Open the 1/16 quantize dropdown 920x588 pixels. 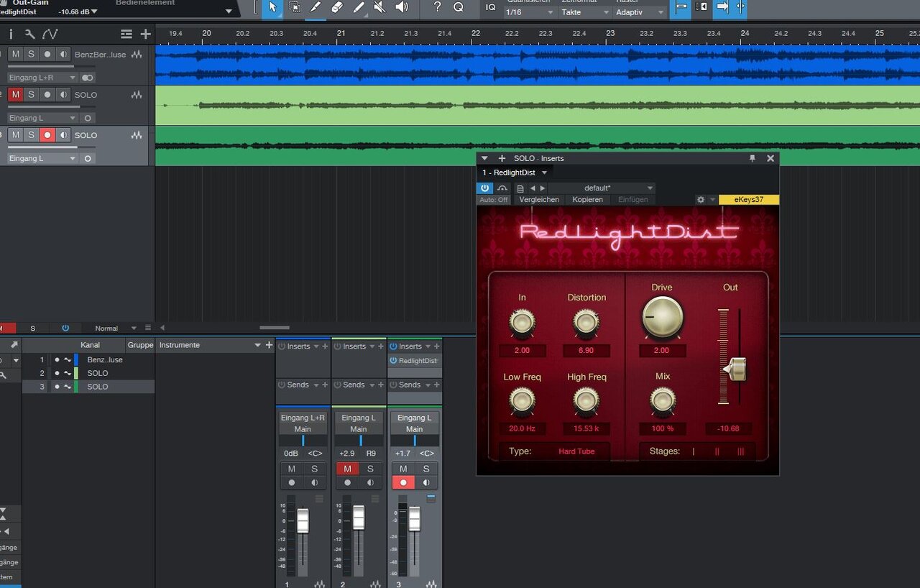coord(530,12)
